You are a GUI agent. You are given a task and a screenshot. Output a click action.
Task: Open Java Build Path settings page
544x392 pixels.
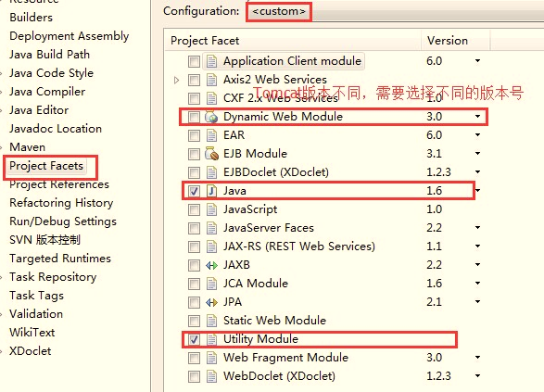click(49, 55)
